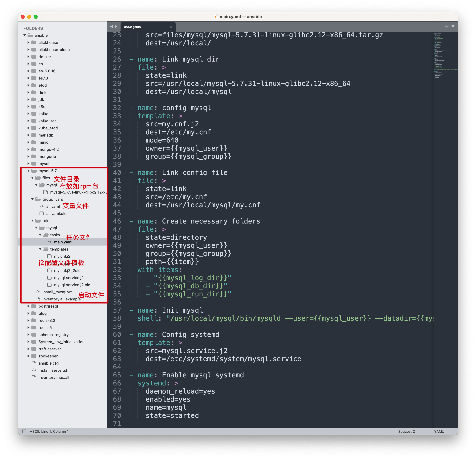This screenshot has width=476, height=459.
Task: Open Spaces: 2 indentation setting
Action: click(x=406, y=431)
